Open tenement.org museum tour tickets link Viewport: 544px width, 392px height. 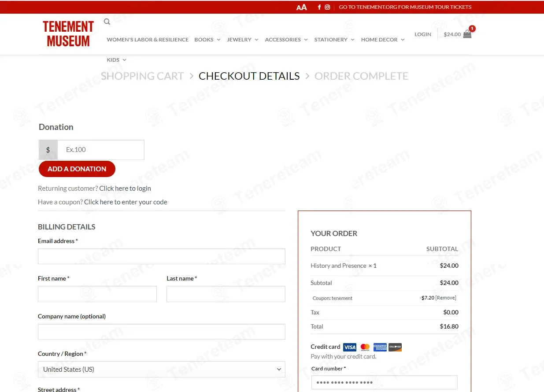tap(405, 7)
